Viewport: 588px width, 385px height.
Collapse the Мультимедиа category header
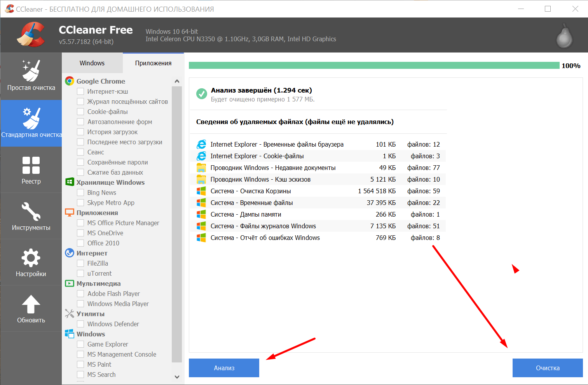(x=98, y=283)
